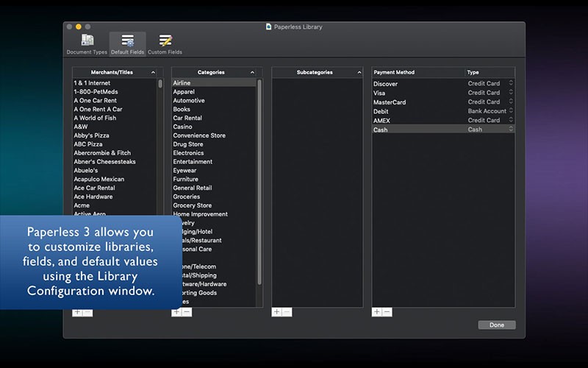This screenshot has height=368, width=588.
Task: Select merchant 'Abuelo's'
Action: click(x=115, y=170)
